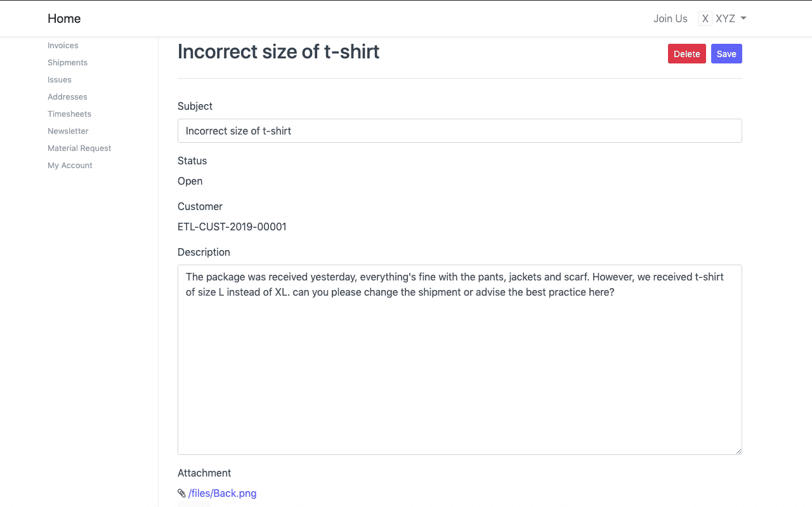Select Issues in the sidebar
The image size is (812, 507).
[x=60, y=80]
